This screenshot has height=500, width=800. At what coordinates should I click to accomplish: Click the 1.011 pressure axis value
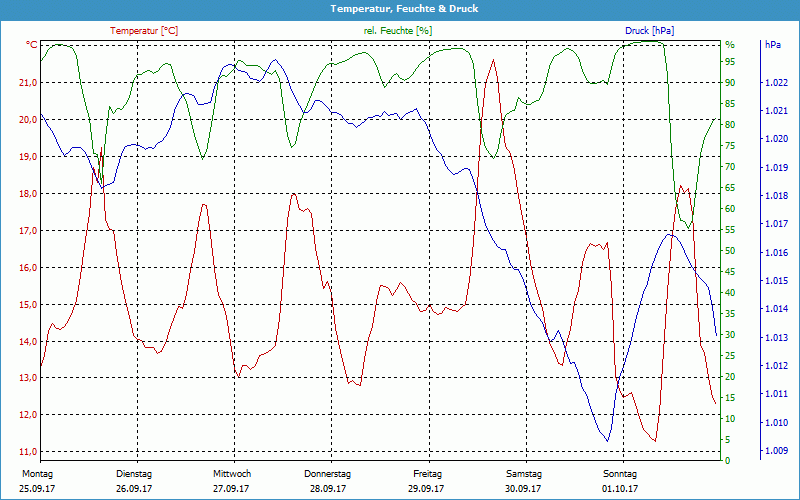[x=777, y=394]
